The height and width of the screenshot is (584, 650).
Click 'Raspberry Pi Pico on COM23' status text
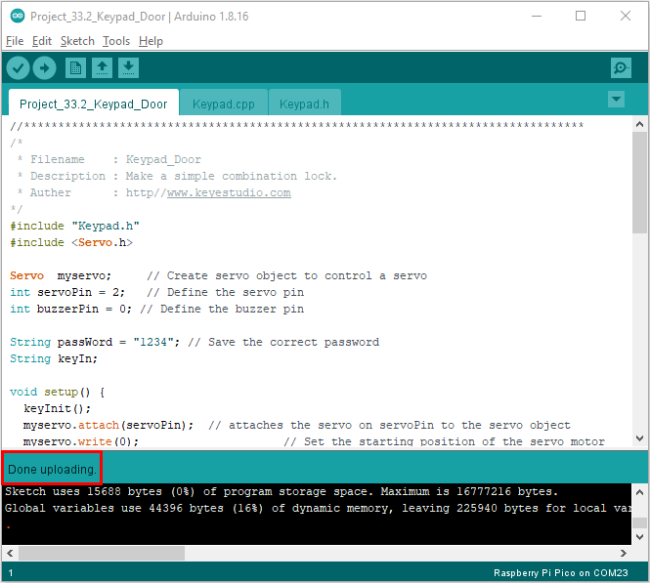point(560,573)
